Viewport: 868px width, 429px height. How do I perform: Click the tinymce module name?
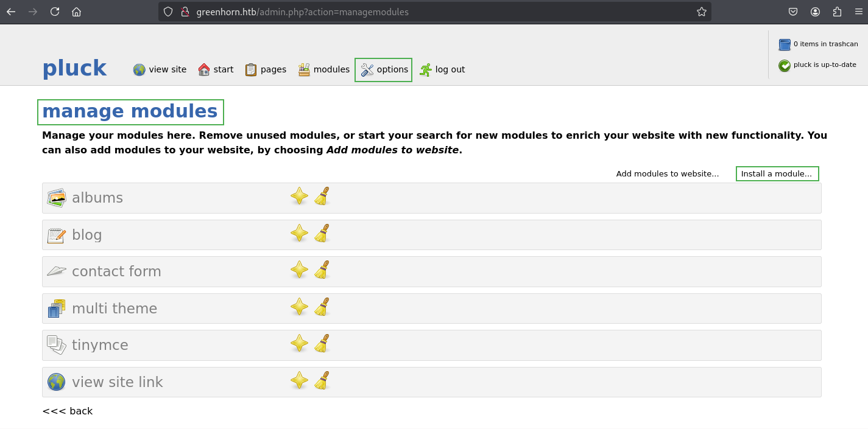pos(100,345)
